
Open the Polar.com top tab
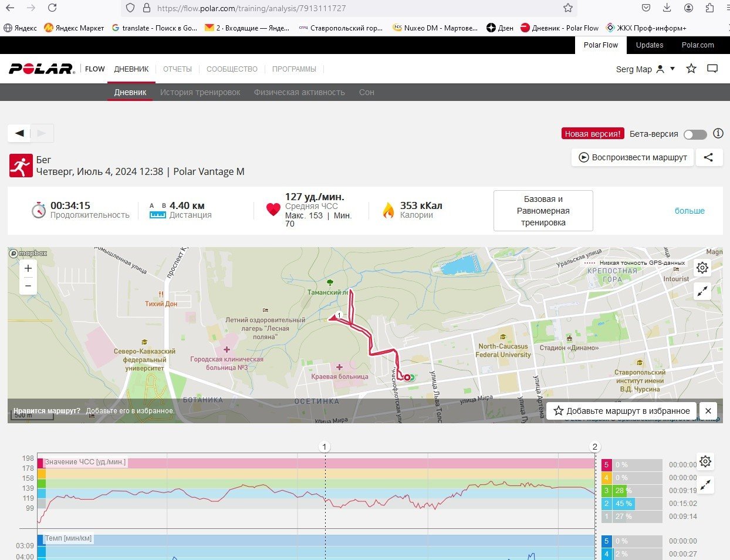click(698, 45)
